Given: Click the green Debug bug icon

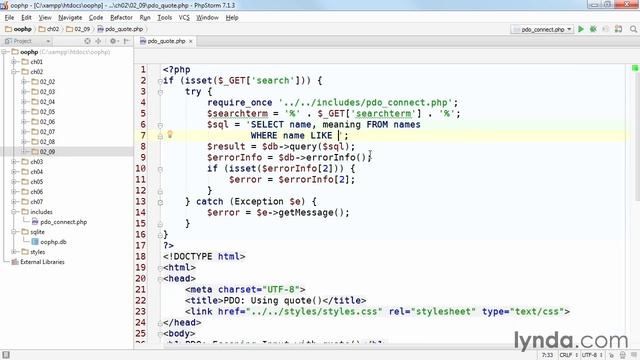Looking at the screenshot, I should click(x=593, y=29).
